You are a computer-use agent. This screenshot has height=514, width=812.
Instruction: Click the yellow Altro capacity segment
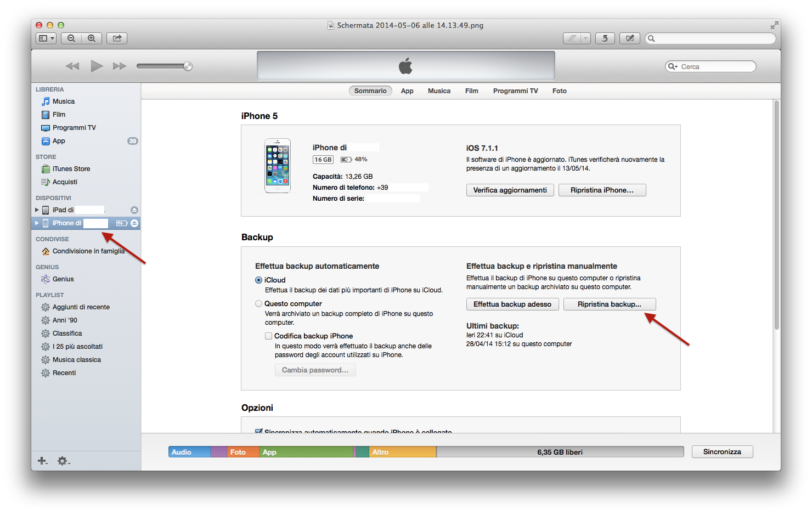(403, 452)
